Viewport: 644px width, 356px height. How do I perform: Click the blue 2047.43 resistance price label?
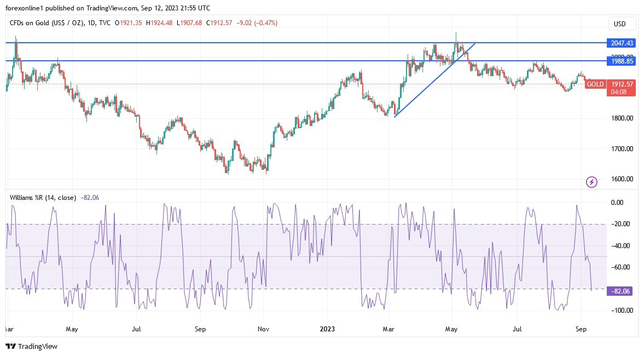(x=620, y=42)
